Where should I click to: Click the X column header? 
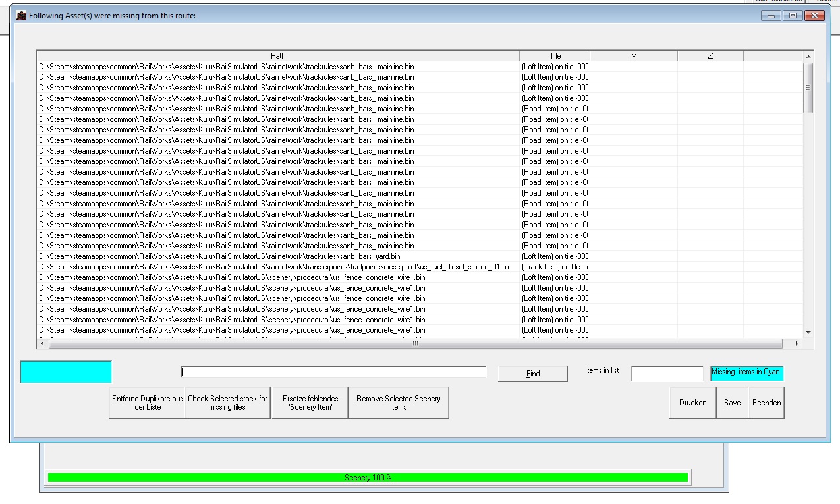pyautogui.click(x=634, y=56)
